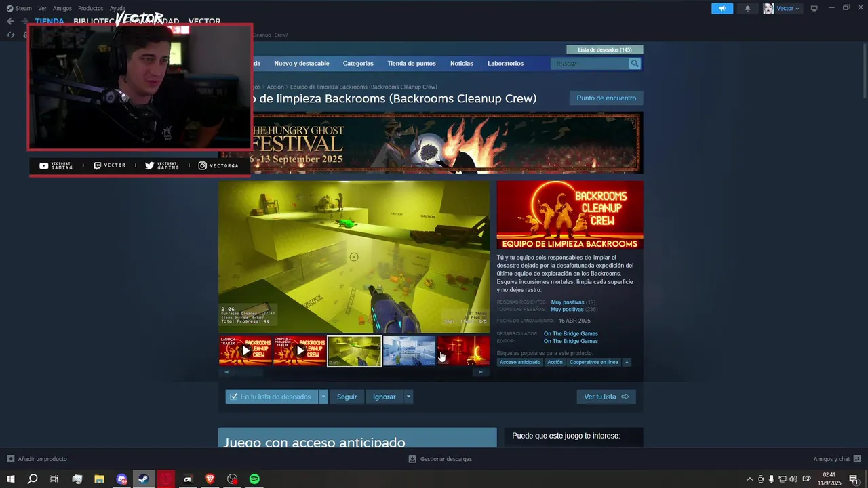This screenshot has height=488, width=868.
Task: Open the Laboratorios store tab
Action: [x=505, y=63]
